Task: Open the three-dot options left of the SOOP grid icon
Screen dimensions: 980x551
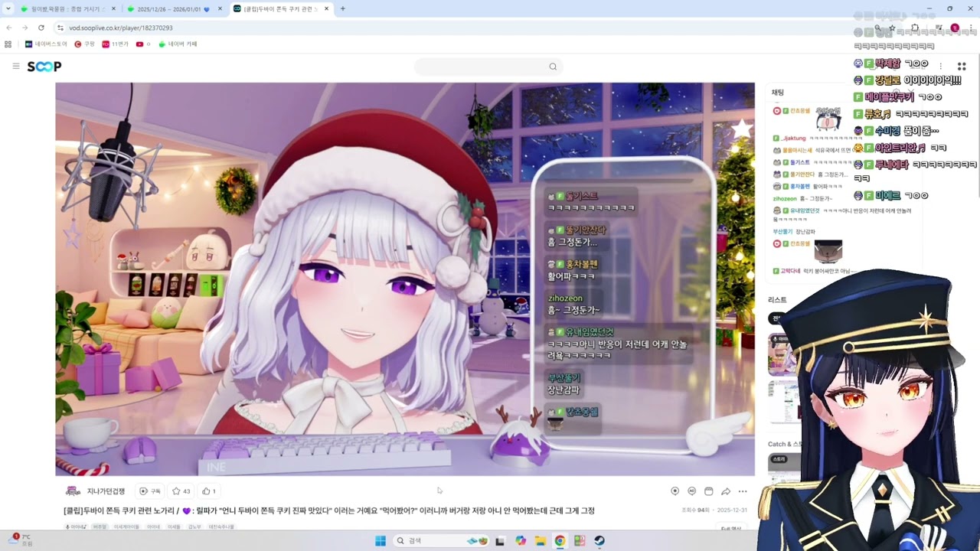Action: pos(941,67)
